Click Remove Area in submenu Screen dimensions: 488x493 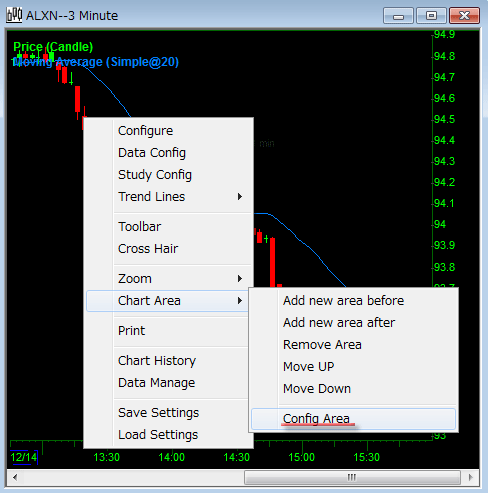[322, 345]
